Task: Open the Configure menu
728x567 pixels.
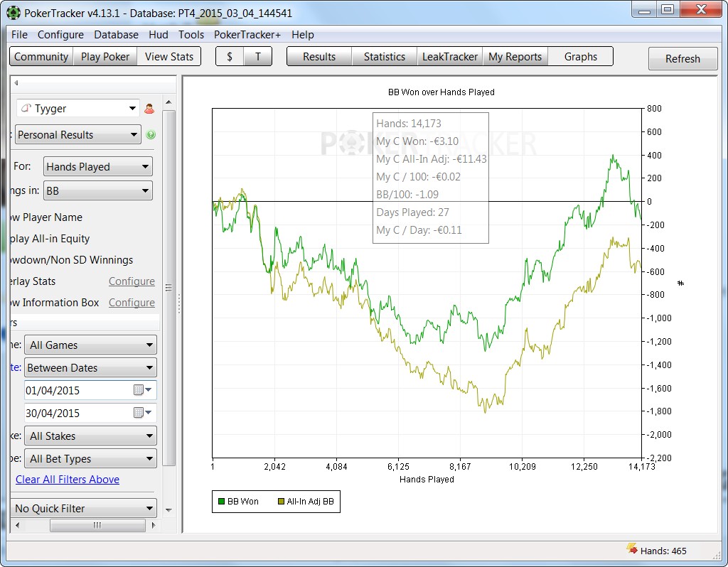Action: pyautogui.click(x=61, y=35)
